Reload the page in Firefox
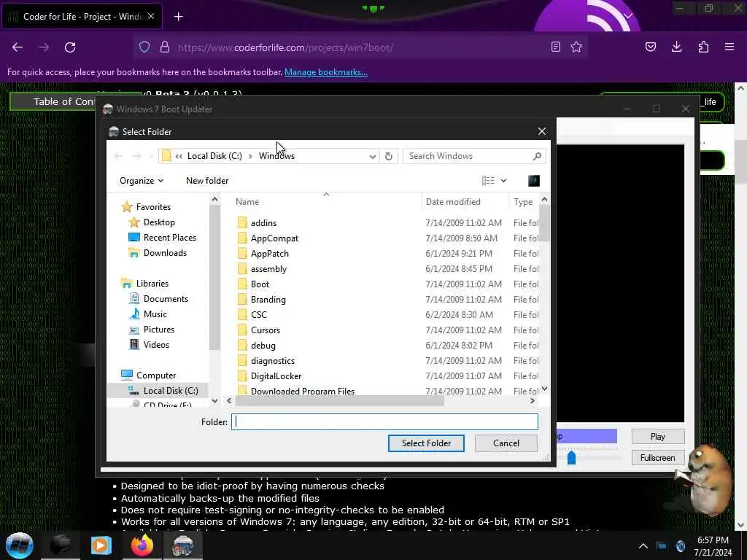The height and width of the screenshot is (560, 747). coord(70,47)
